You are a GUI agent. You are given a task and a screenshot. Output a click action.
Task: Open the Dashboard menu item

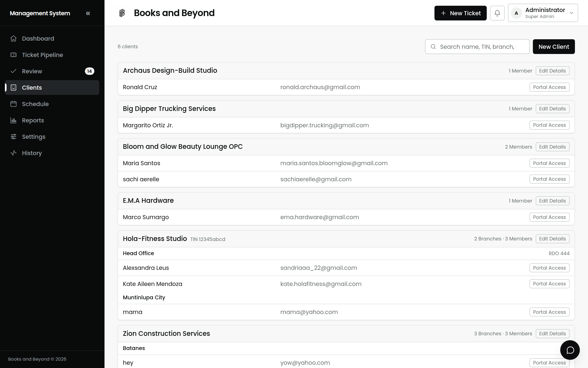(x=52, y=38)
